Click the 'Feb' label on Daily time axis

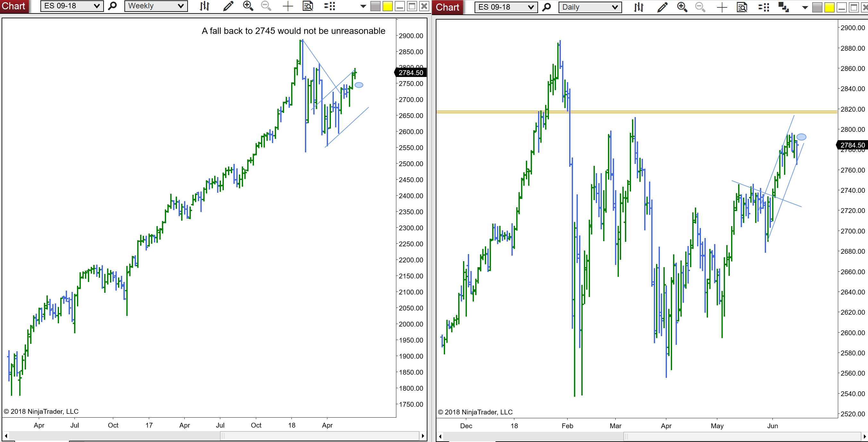coord(567,426)
